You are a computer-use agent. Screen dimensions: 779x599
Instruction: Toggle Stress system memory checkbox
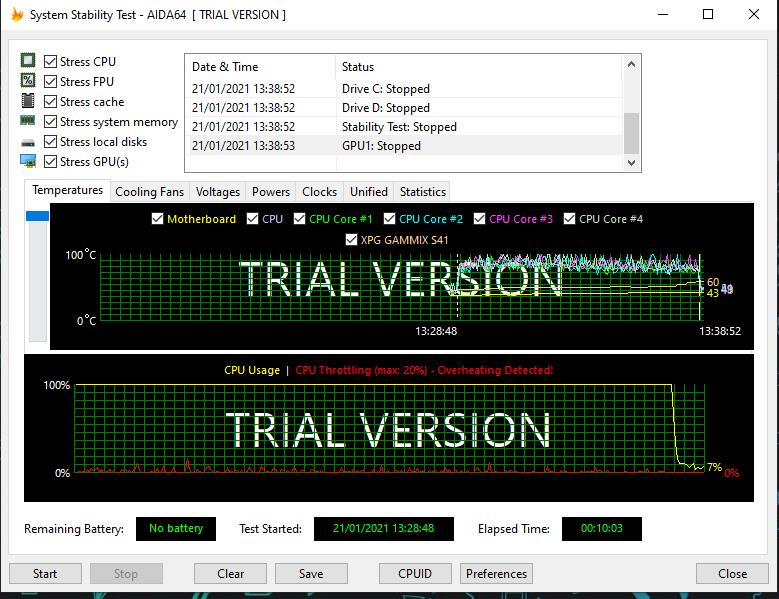50,122
